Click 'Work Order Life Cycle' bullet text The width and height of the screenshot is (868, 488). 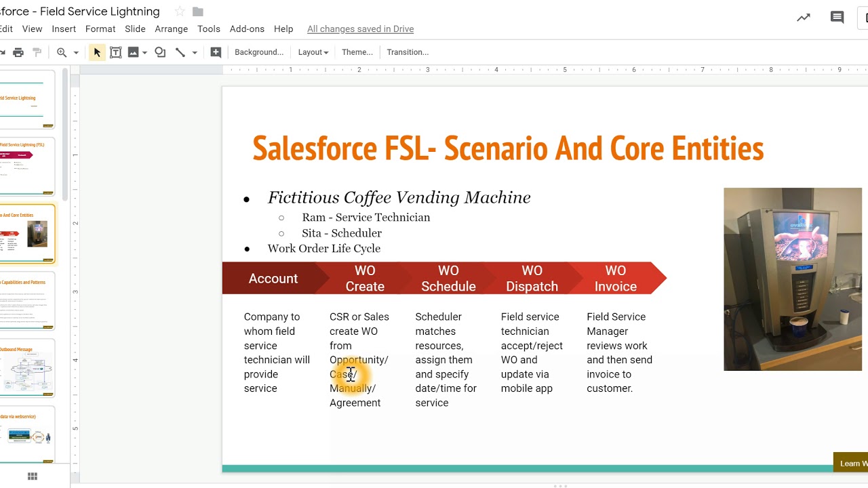coord(324,249)
